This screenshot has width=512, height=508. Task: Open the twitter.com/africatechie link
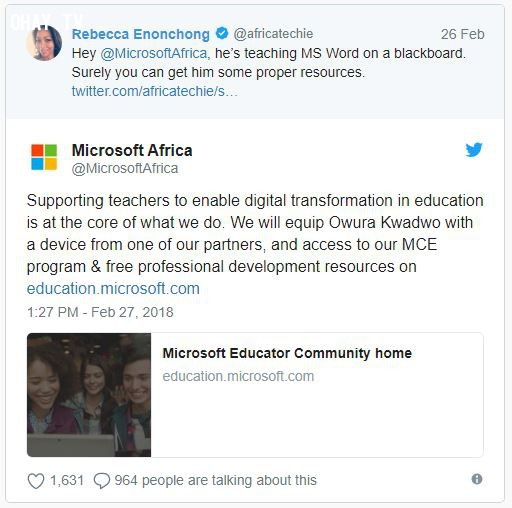click(155, 91)
